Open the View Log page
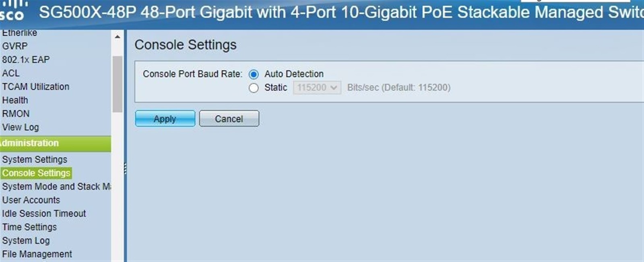644x262 pixels. point(21,127)
